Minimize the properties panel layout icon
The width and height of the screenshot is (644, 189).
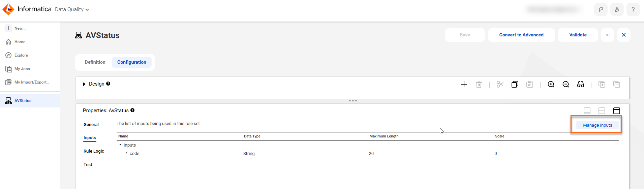[x=587, y=111]
